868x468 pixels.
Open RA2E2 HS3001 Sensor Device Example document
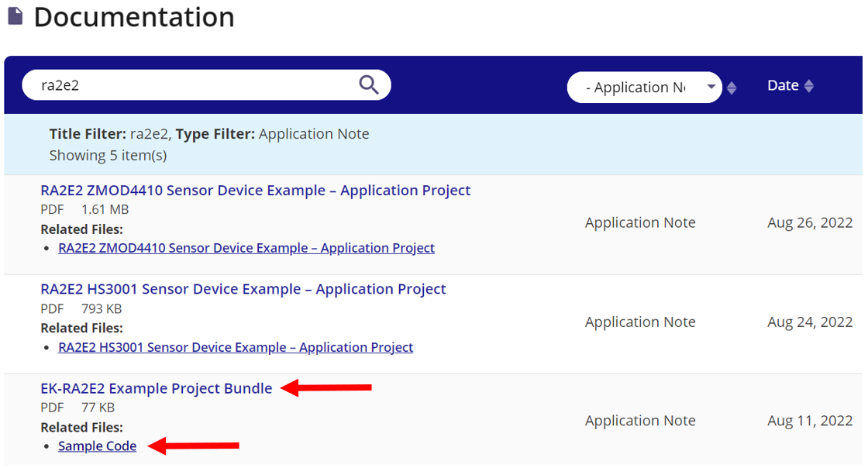point(244,288)
